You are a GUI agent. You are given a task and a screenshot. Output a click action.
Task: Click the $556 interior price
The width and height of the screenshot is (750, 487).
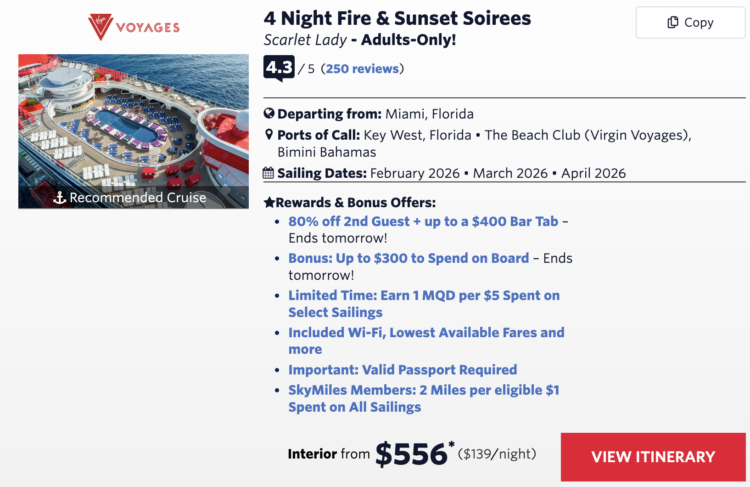click(x=411, y=455)
